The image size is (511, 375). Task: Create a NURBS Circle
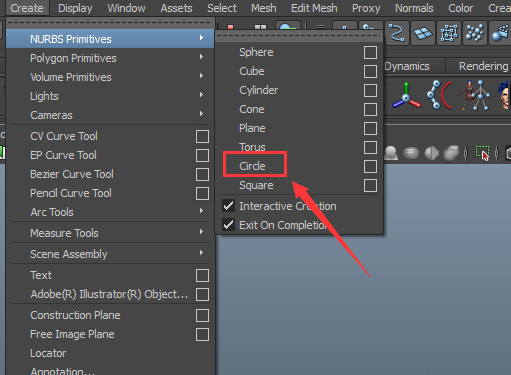point(252,166)
